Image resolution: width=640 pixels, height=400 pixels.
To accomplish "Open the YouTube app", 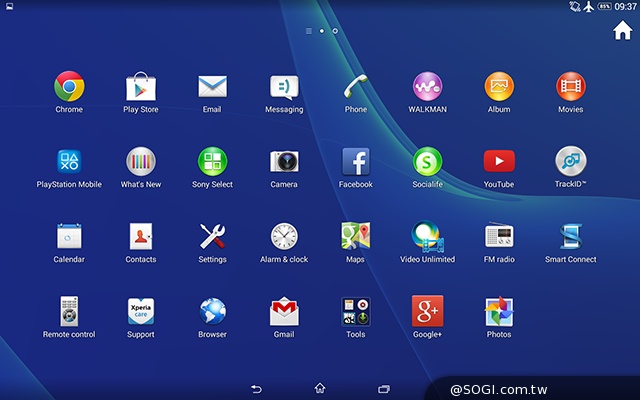I will click(499, 161).
